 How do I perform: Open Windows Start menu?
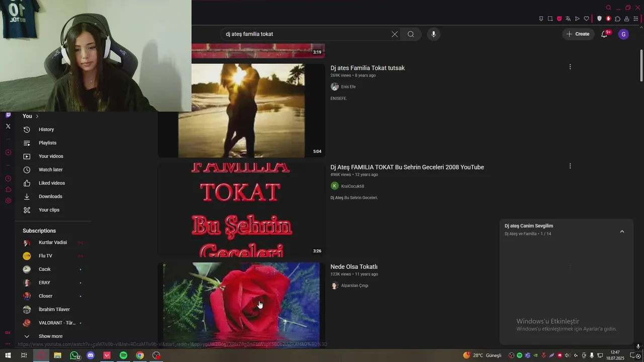8,355
